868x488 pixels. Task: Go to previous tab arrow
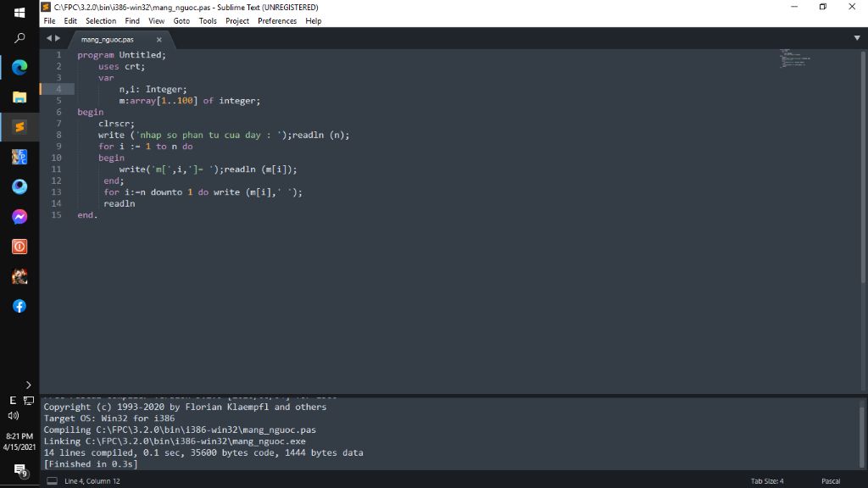coord(48,38)
